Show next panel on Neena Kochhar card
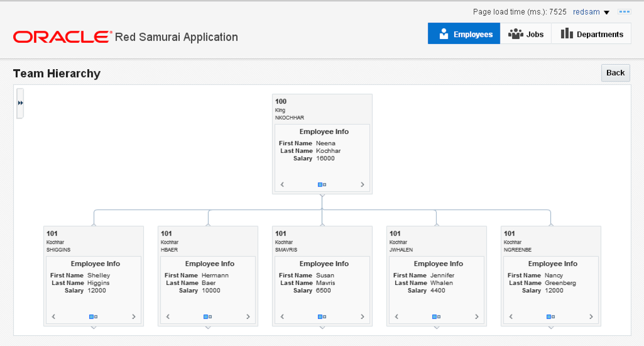Screen dimensions: 644x346 click(362, 184)
